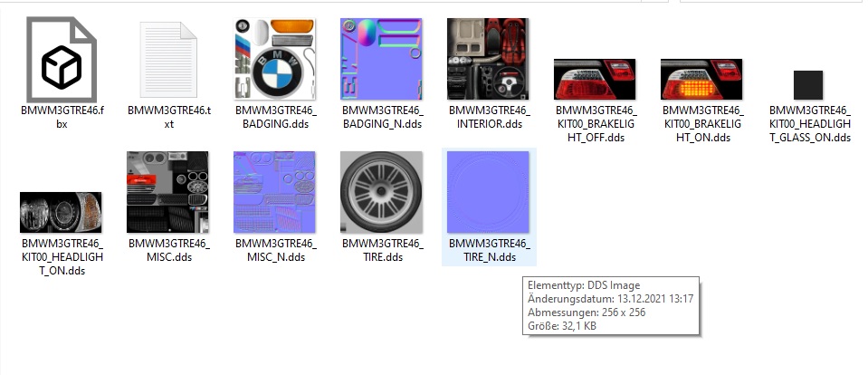The width and height of the screenshot is (868, 375).
Task: Click the label BMWM3GTRE46_KIT00_BRAKELIGHT_OFF.dds
Action: point(596,123)
